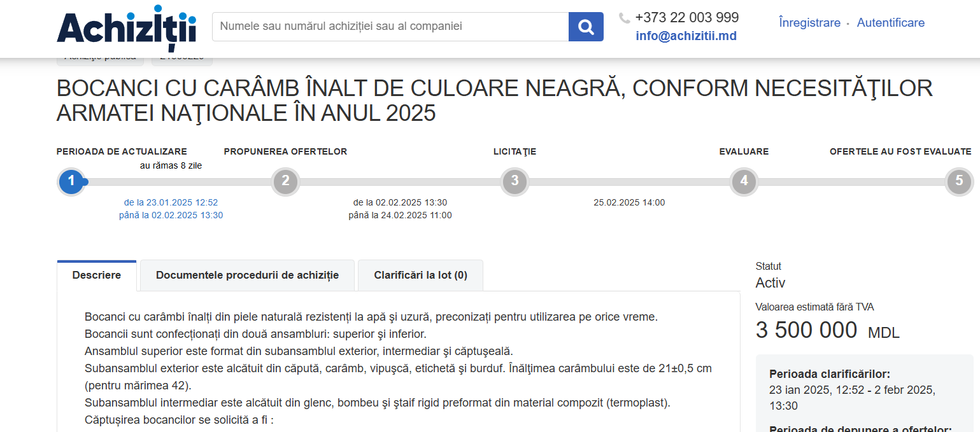980x432 pixels.
Task: Click the Perioada clarificărilor info box
Action: (863, 390)
